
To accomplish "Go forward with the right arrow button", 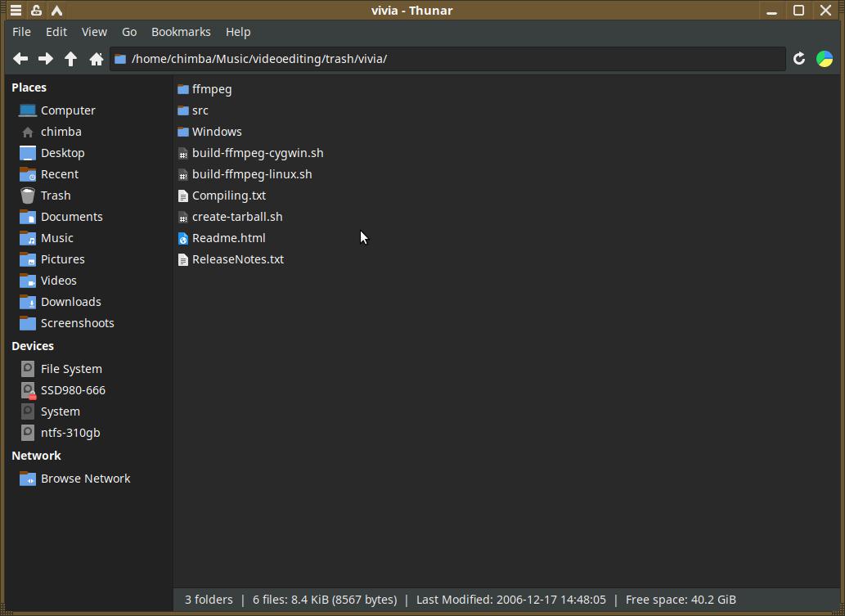I will [x=46, y=59].
